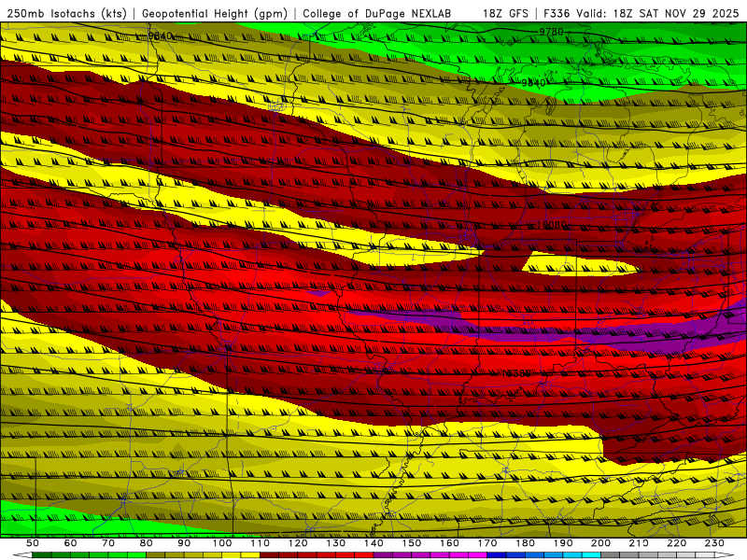Click the 9840 contour label over the Great Lakes

(x=533, y=83)
